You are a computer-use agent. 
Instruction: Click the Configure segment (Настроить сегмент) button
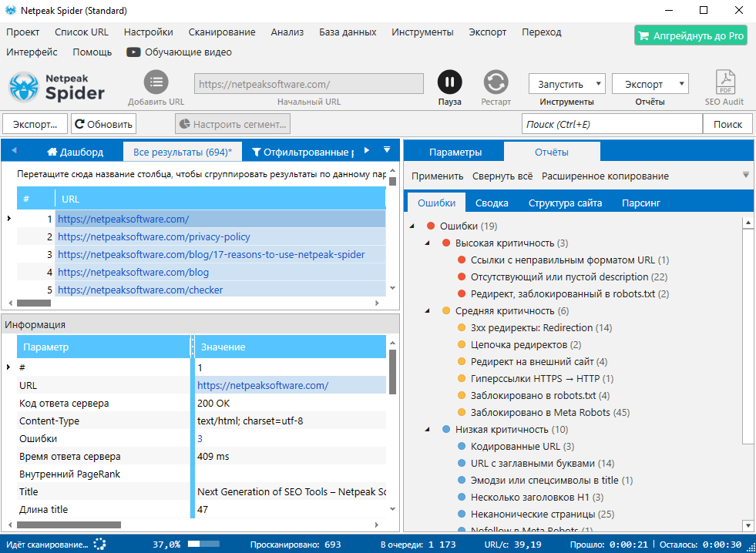pyautogui.click(x=232, y=124)
